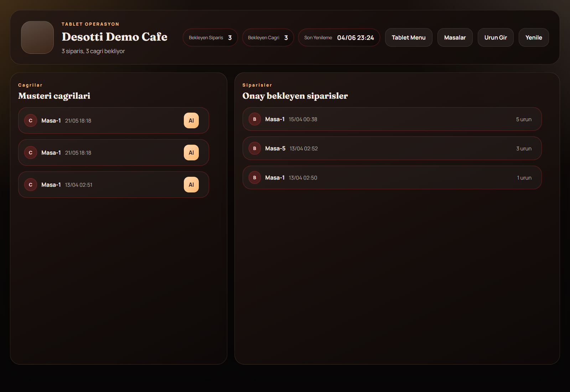Click the 'Onay bekleyen siparisler' heading
This screenshot has width=570, height=392.
pos(295,96)
